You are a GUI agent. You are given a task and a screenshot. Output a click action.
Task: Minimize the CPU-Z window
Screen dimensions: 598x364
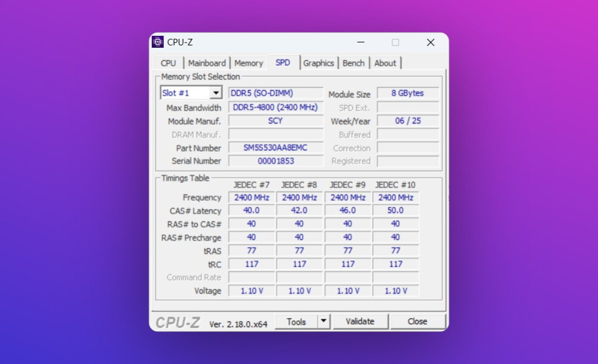(x=361, y=42)
